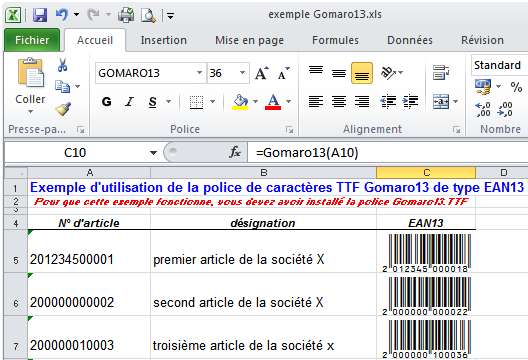Toggle wrap text icon
The image size is (528, 360).
[x=441, y=72]
